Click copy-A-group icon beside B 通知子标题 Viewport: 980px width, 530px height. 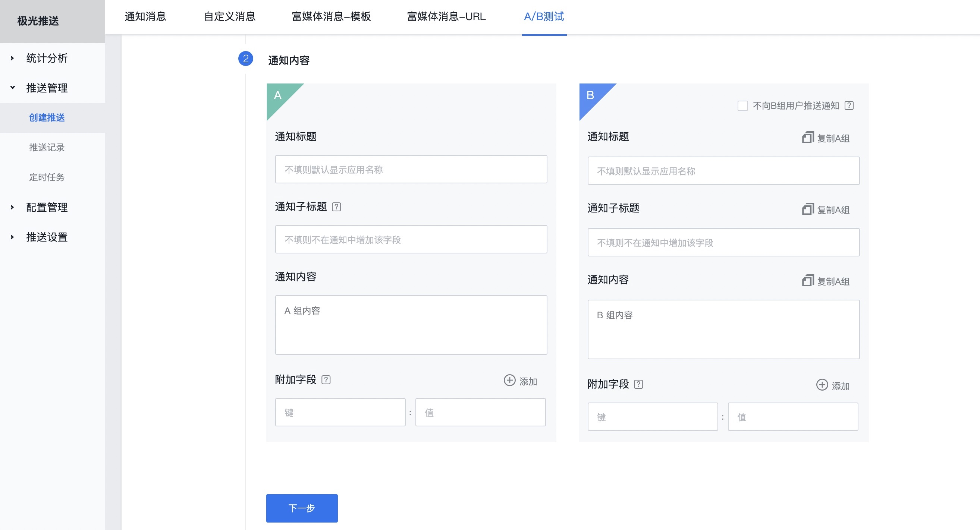808,209
